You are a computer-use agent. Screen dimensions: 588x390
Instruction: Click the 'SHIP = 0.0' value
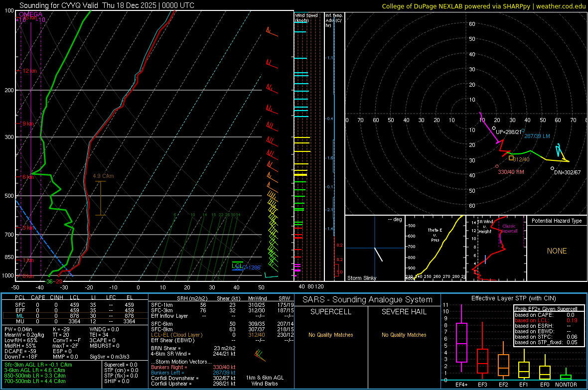[117, 381]
